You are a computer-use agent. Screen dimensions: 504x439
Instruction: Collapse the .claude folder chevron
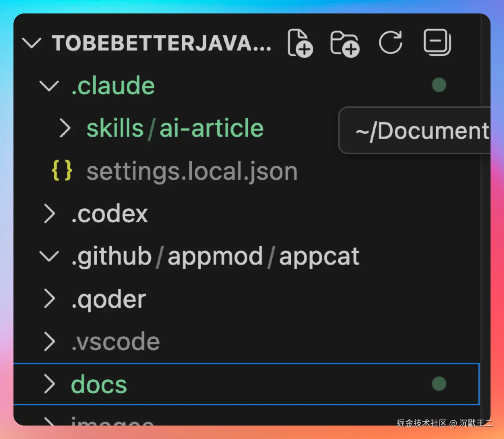coord(49,86)
